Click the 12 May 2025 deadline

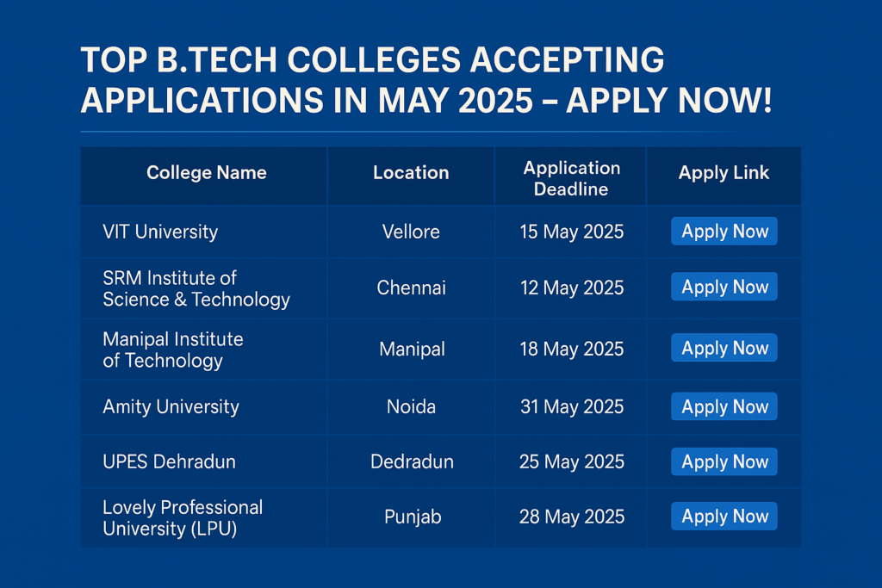pos(572,288)
